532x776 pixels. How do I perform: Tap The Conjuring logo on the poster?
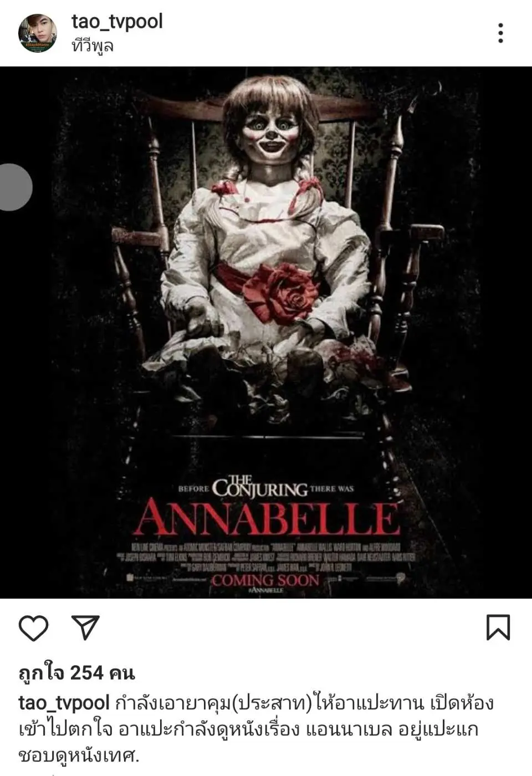(260, 487)
